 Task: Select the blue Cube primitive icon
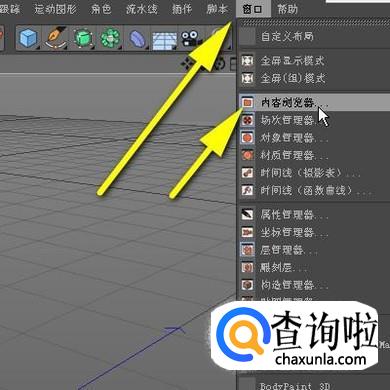[x=28, y=38]
